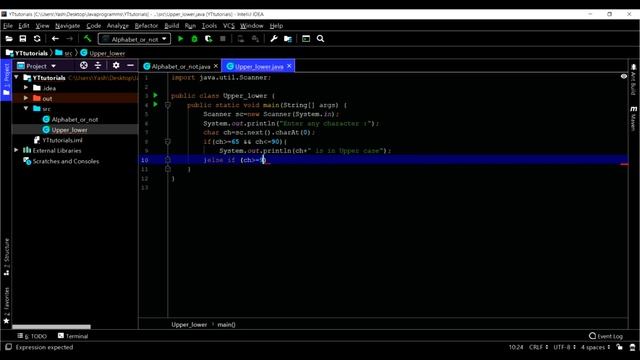Open the Alphabet_or_not run configuration dropdown

point(134,39)
